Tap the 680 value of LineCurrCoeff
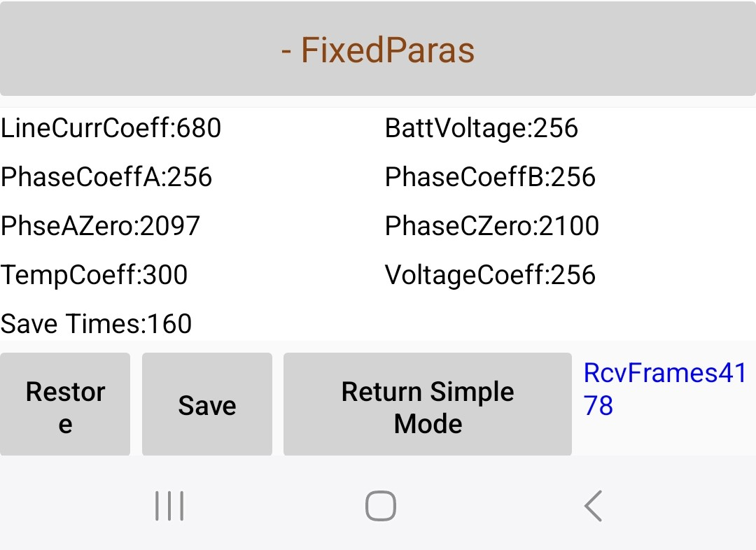The image size is (756, 550). coord(199,129)
